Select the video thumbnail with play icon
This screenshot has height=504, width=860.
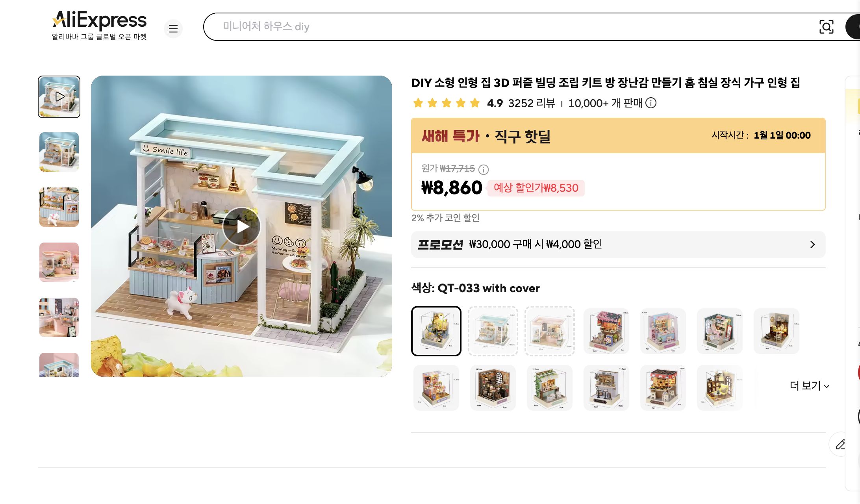59,97
